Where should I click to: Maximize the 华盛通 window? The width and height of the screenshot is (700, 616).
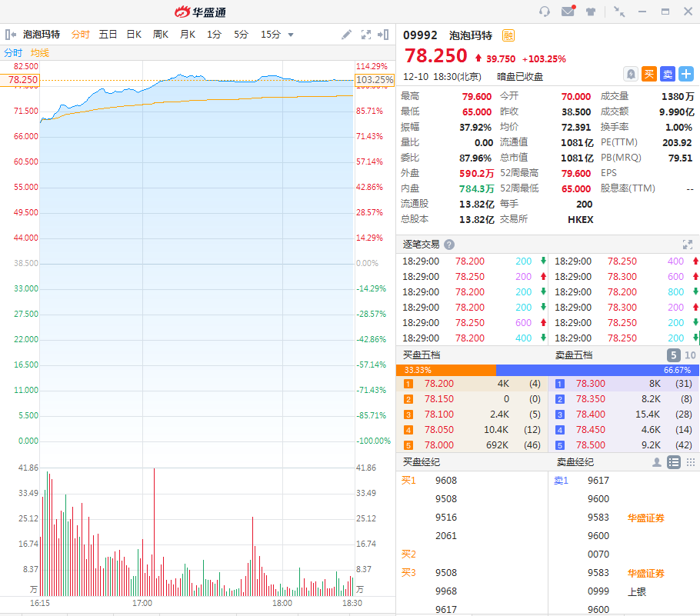(x=665, y=12)
